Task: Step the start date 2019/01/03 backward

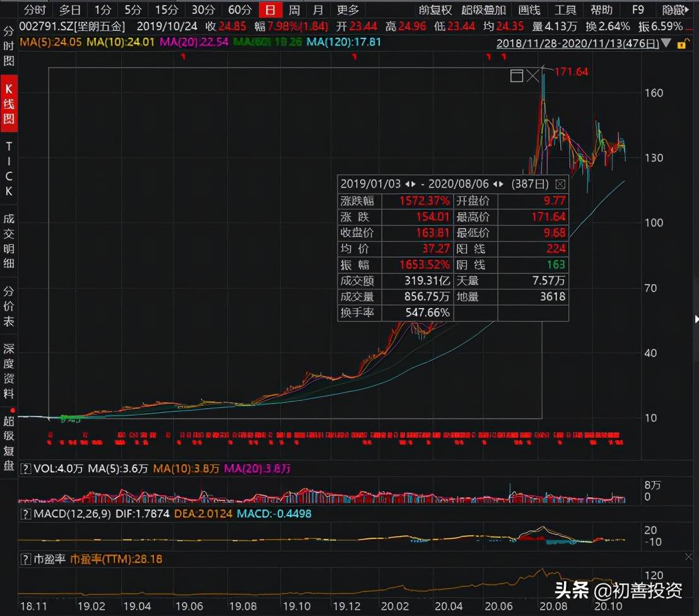Action: (x=406, y=184)
